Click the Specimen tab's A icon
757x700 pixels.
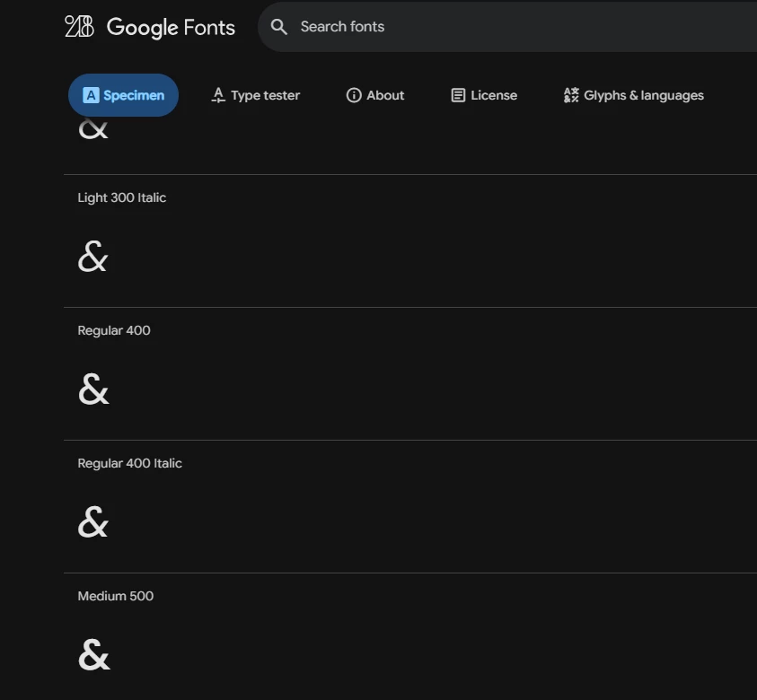[91, 95]
